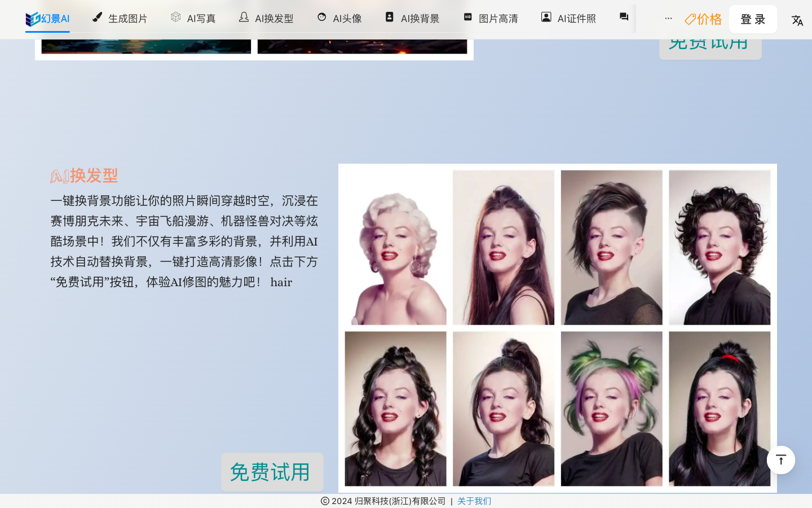Screen dimensions: 812x508
Task: Click the right dark fiery image at top
Action: coord(362,46)
